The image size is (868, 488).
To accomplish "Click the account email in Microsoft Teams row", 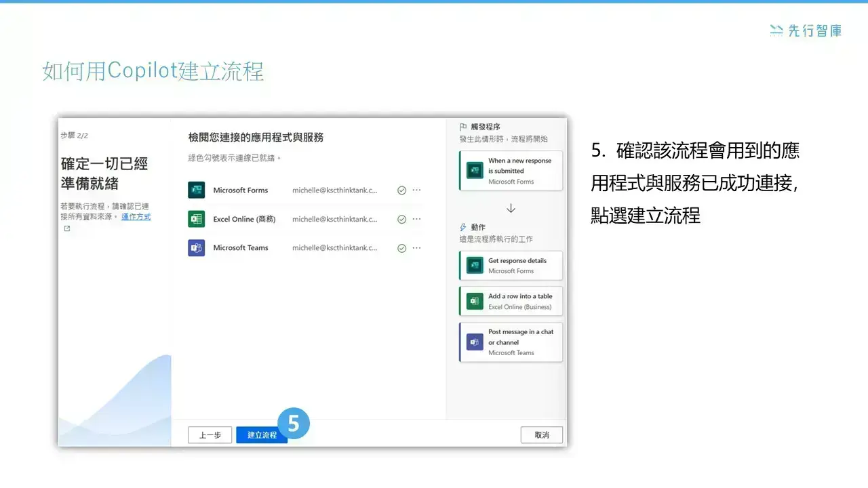I will pos(335,248).
